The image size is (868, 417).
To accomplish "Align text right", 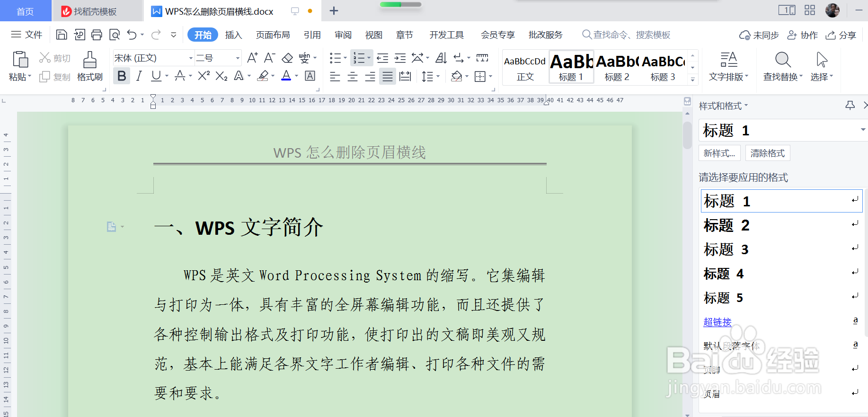I will tap(370, 76).
